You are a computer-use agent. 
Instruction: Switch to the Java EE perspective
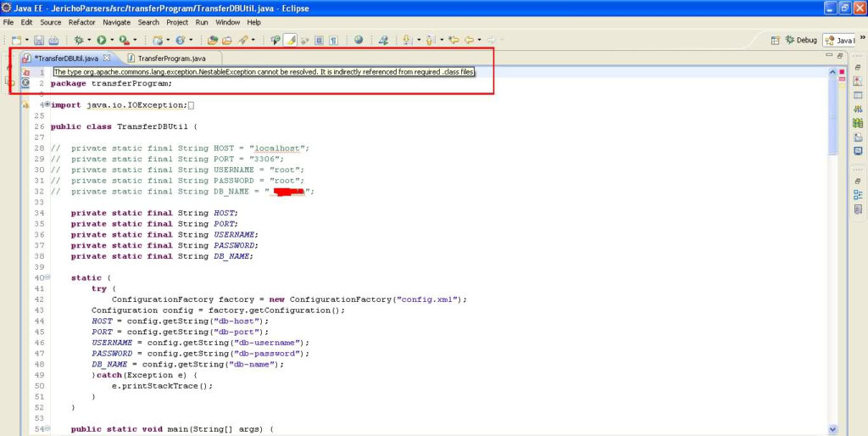[x=838, y=40]
